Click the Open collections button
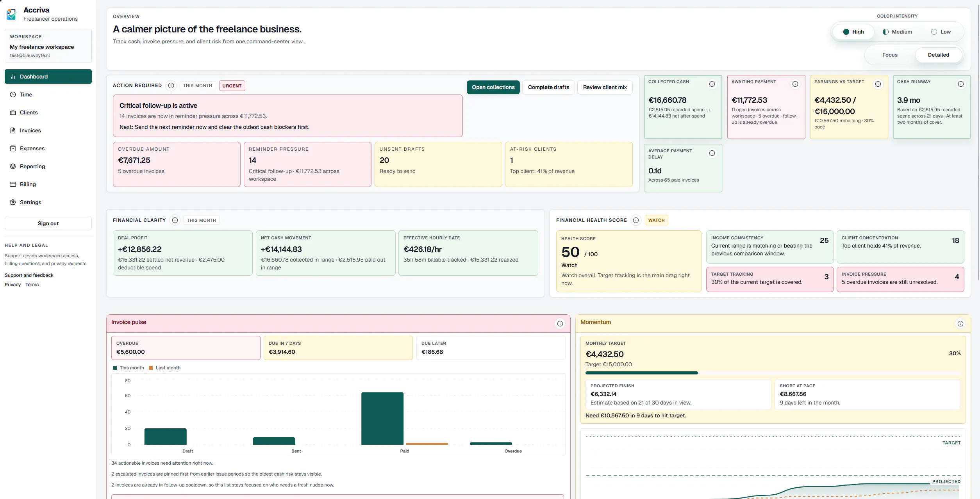 493,87
